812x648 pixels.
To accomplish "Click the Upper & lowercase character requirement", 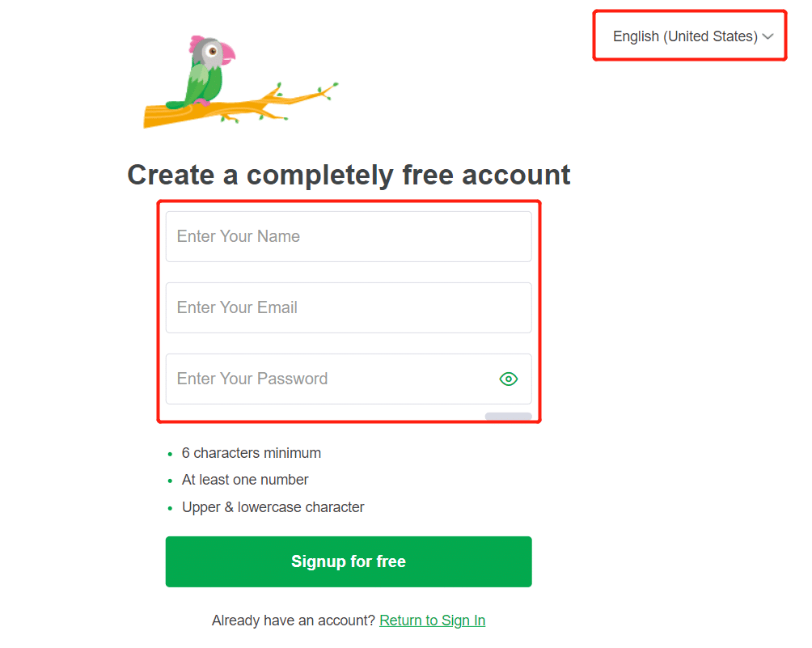I will 273,507.
